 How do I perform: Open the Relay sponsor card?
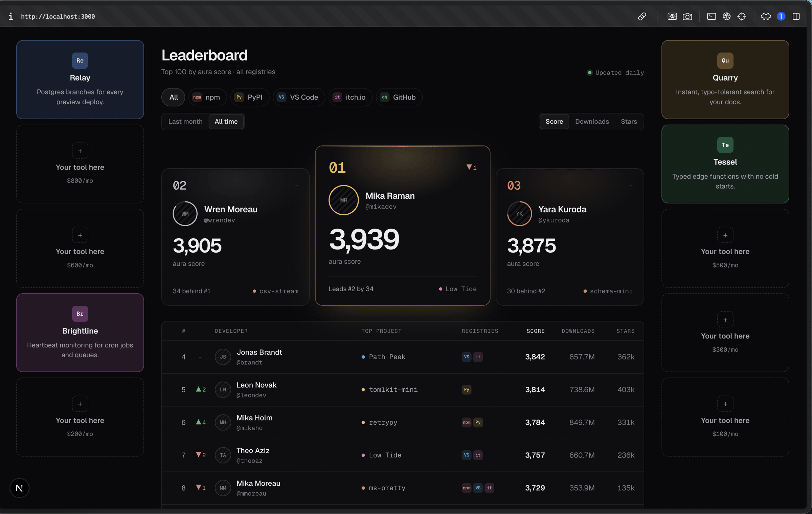[x=80, y=80]
